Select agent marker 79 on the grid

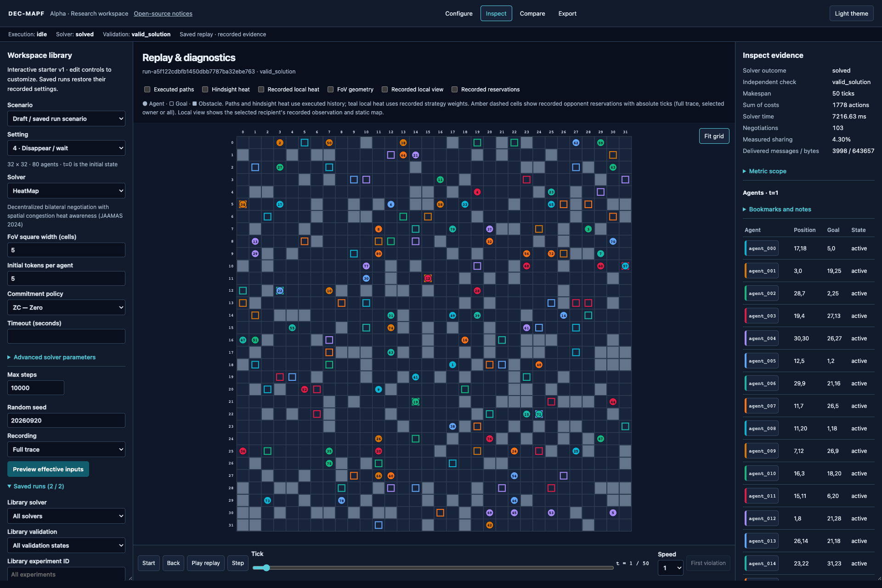(x=452, y=229)
